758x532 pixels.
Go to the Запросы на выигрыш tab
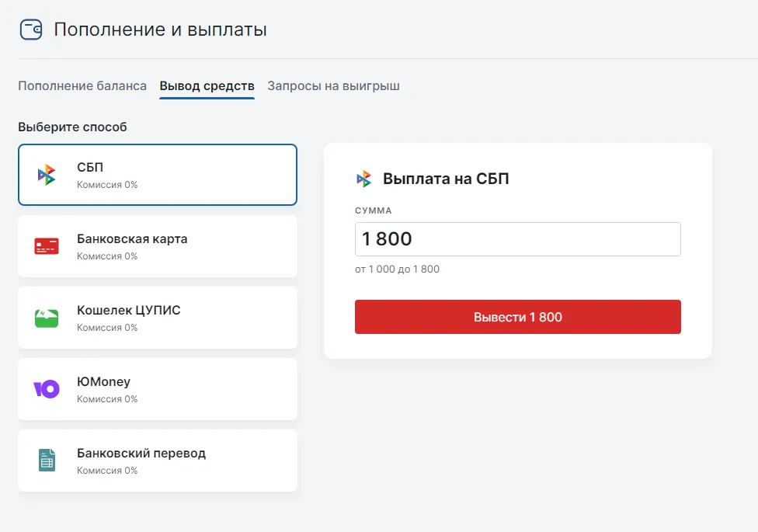coord(333,86)
